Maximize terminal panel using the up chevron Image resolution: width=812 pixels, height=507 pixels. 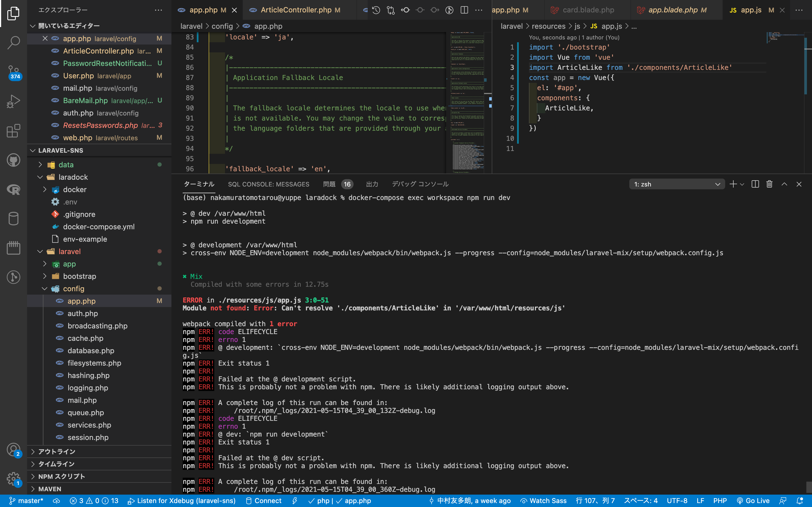click(784, 184)
